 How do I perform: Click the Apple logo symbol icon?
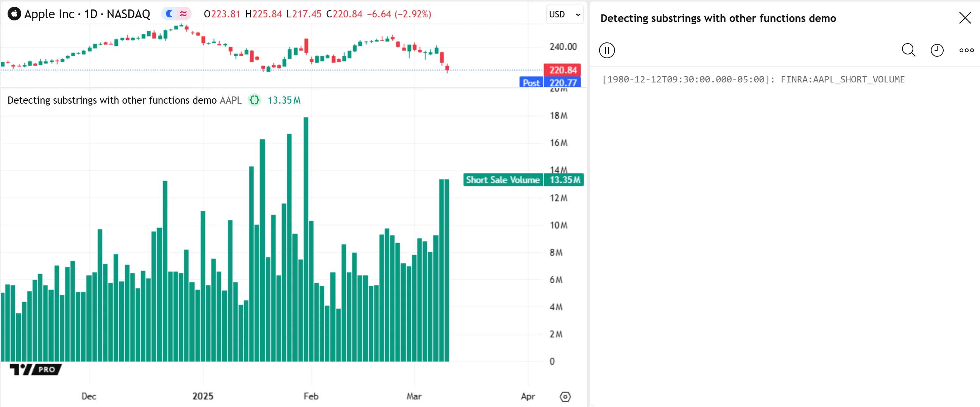click(14, 14)
